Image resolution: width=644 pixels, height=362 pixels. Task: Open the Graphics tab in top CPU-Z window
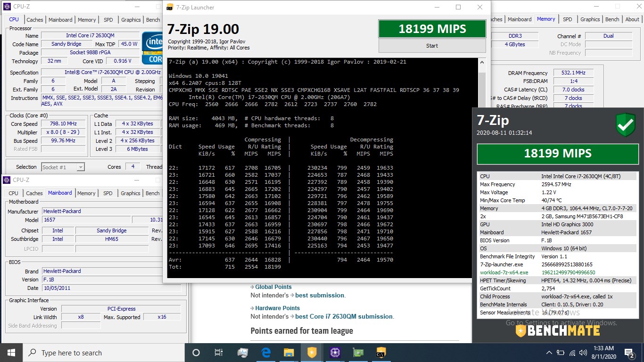tap(131, 20)
